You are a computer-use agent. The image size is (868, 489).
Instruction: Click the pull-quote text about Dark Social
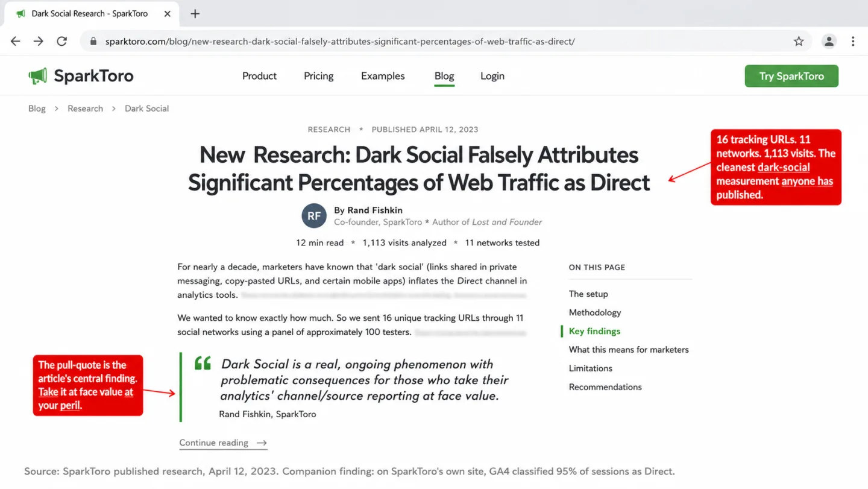tap(364, 380)
